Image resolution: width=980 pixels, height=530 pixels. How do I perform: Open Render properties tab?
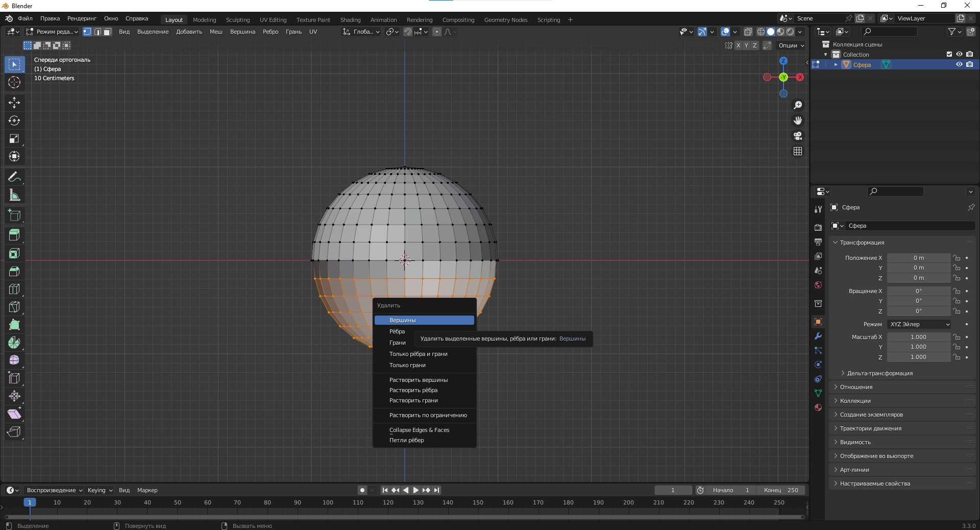(x=818, y=227)
